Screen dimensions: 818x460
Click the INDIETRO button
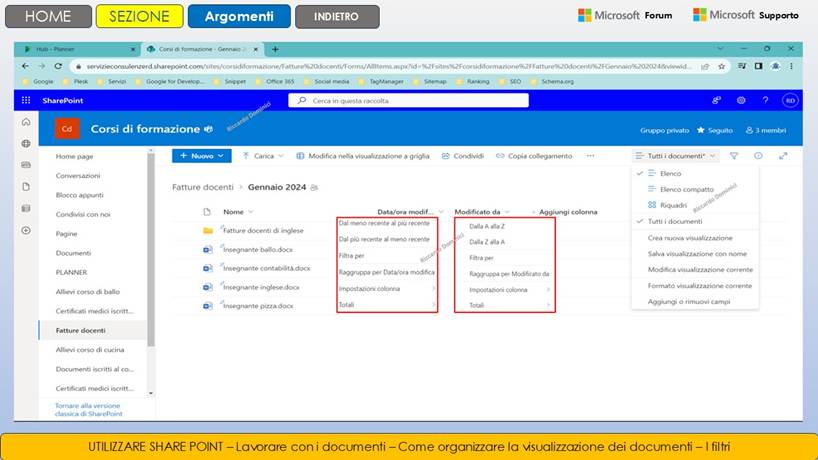[337, 17]
